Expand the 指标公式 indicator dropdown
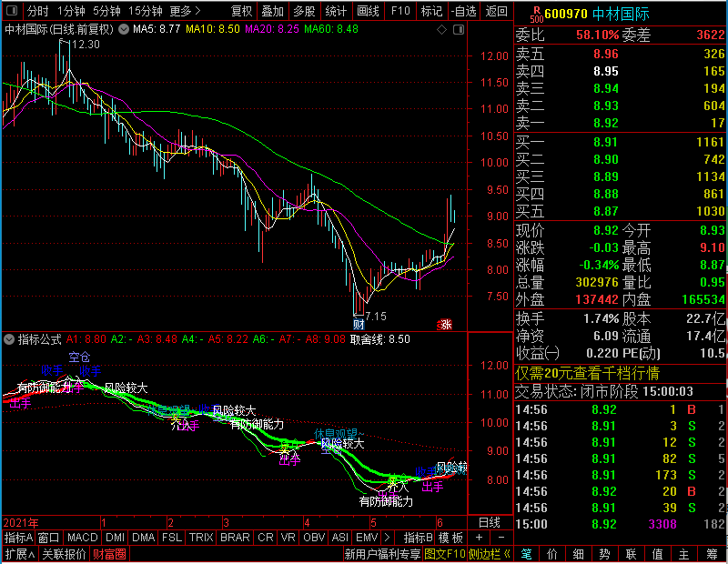The image size is (728, 564). point(9,339)
